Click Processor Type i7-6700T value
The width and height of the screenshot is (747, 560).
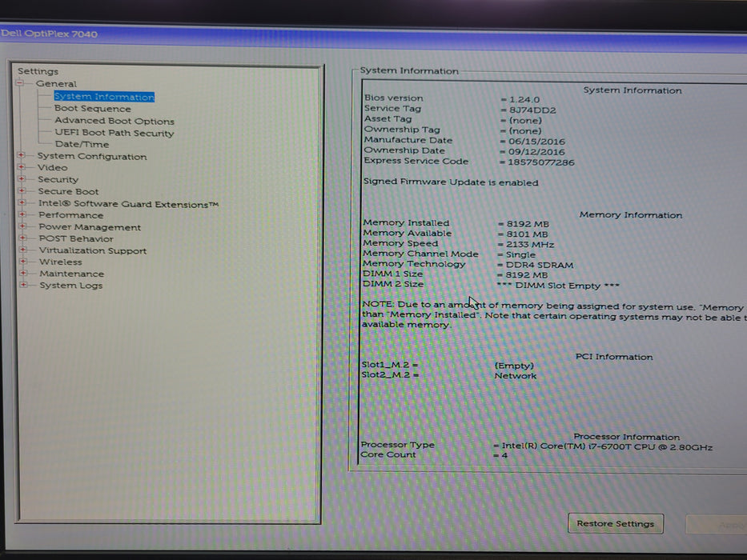607,447
